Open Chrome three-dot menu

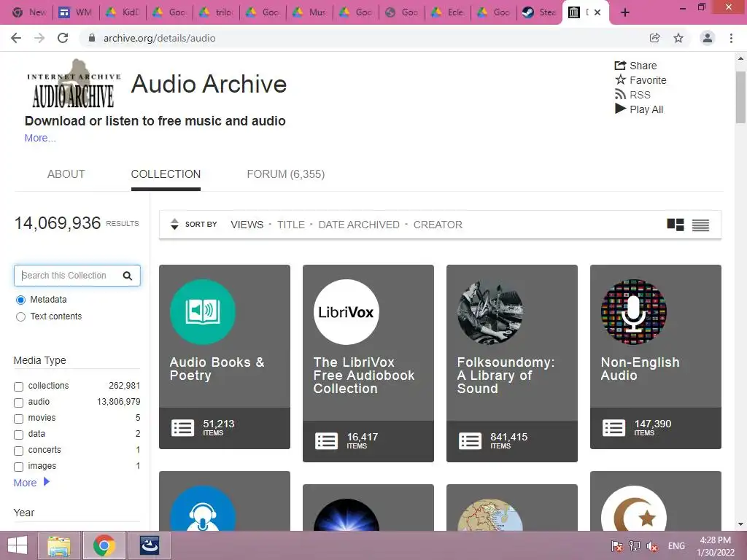coord(731,38)
